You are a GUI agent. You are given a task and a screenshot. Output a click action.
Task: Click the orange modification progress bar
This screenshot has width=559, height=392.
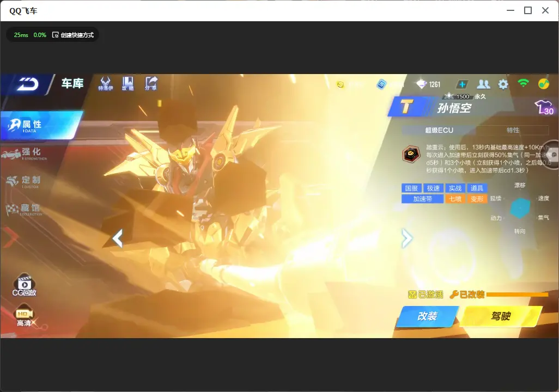click(x=517, y=295)
